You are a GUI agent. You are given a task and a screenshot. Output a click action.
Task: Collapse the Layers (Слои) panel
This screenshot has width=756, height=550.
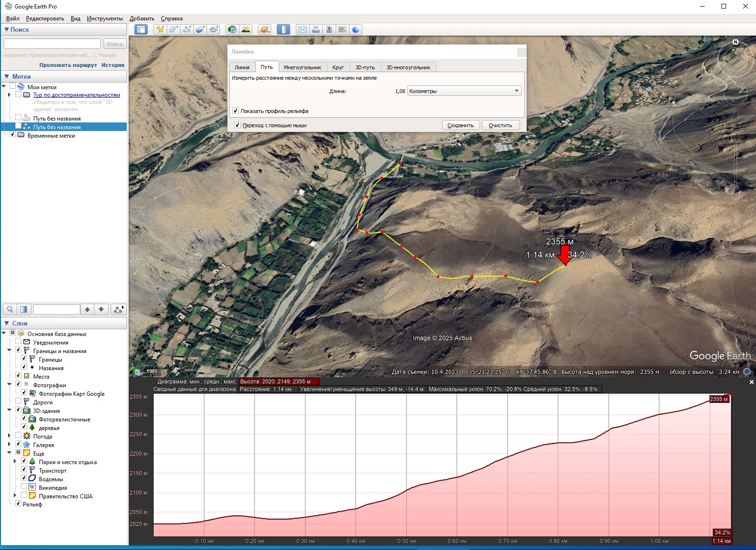tap(7, 323)
